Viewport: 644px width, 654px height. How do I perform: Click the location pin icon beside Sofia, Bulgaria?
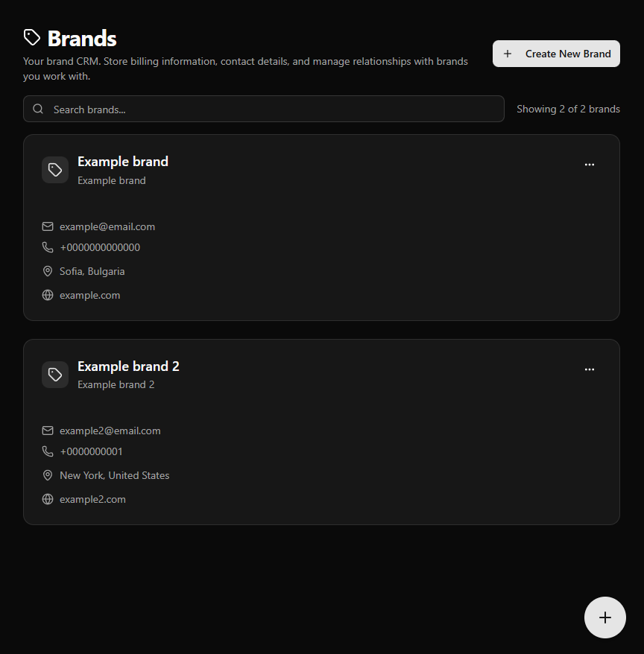pyautogui.click(x=48, y=271)
